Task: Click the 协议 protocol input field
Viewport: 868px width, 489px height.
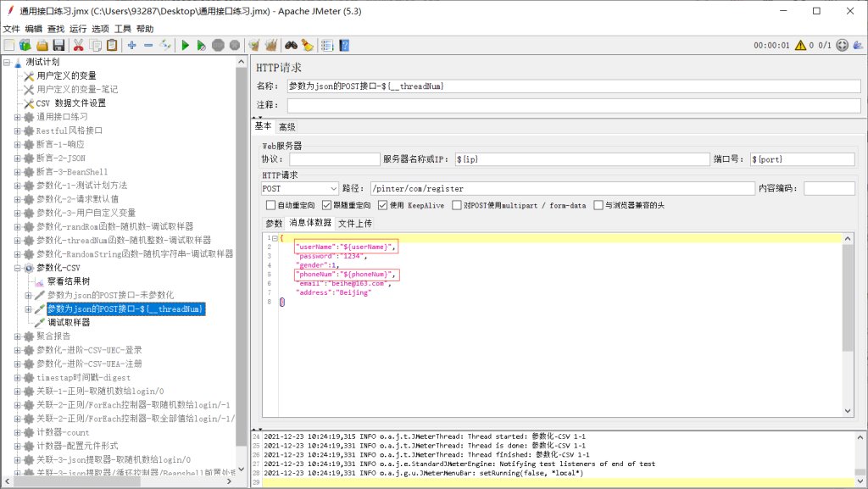Action: (x=334, y=159)
